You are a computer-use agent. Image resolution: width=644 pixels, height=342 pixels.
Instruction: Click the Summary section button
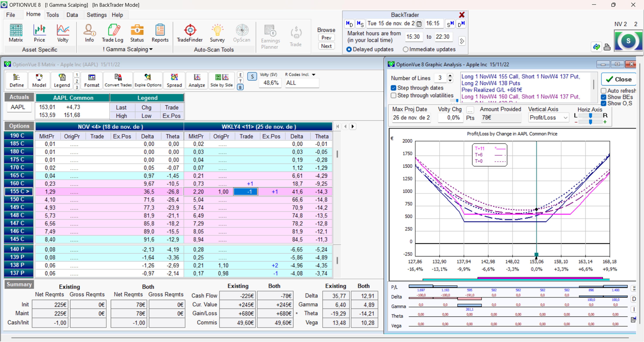tap(19, 284)
